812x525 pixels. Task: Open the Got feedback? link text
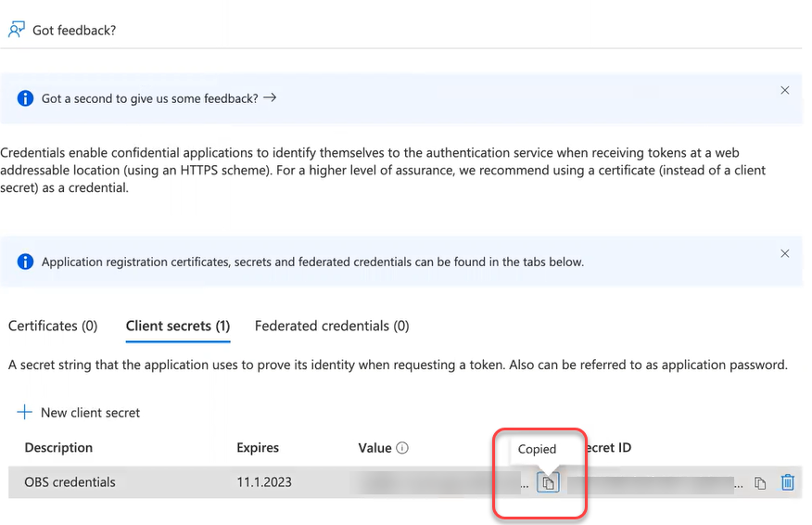pos(74,30)
